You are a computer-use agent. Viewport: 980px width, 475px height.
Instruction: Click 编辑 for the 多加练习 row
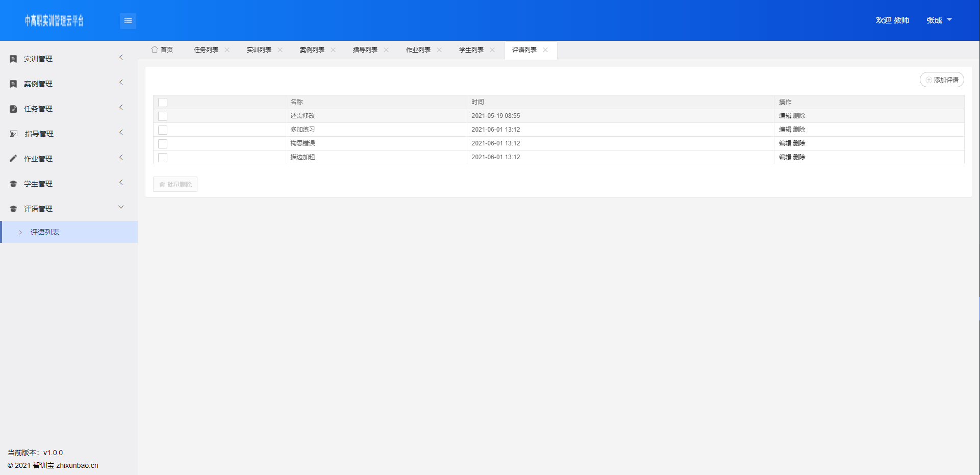[785, 130]
